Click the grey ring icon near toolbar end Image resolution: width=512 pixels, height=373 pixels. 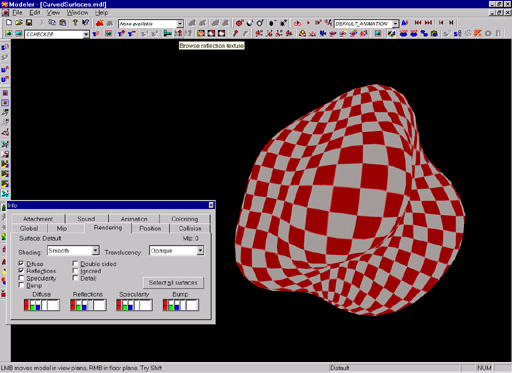coord(488,33)
